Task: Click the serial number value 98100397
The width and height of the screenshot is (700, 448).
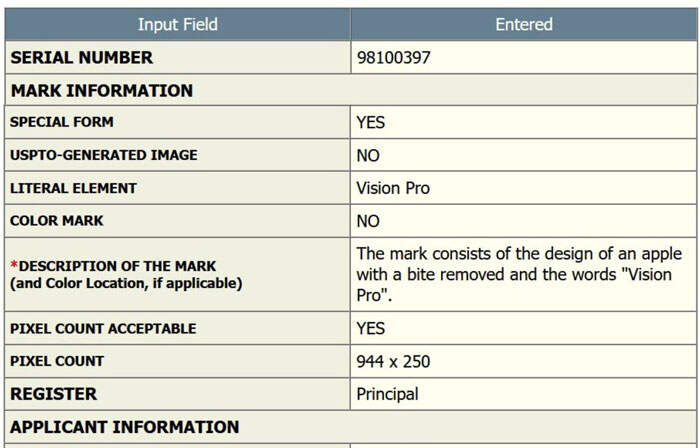Action: point(393,58)
